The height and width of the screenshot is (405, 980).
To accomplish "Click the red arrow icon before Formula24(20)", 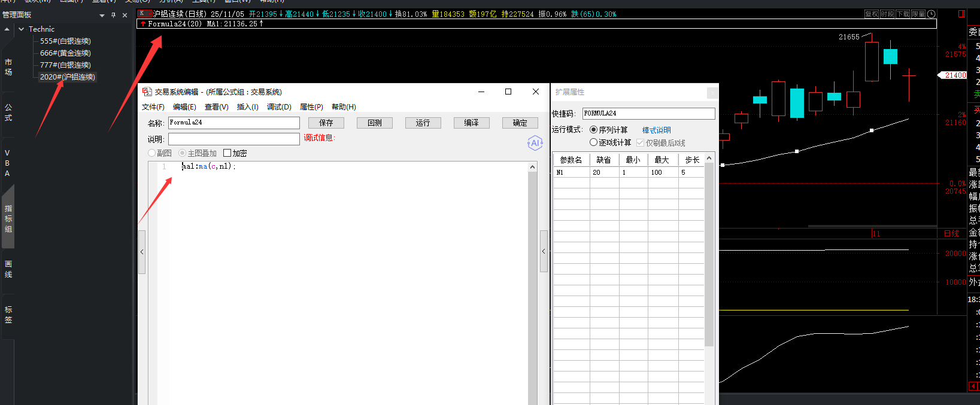I will 143,24.
